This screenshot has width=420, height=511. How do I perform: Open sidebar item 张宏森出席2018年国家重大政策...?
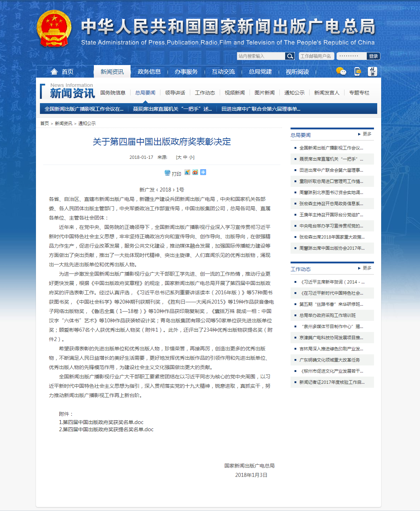coord(332,237)
